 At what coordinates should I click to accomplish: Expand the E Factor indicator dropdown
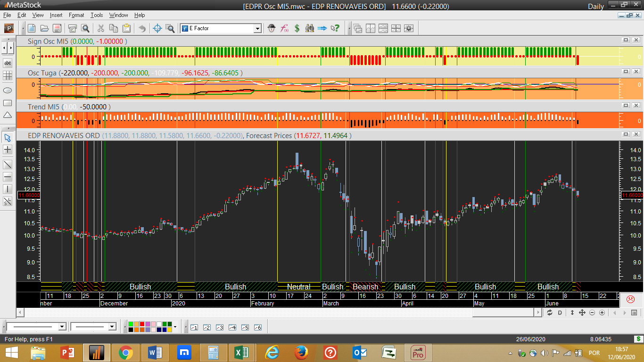[x=257, y=29]
